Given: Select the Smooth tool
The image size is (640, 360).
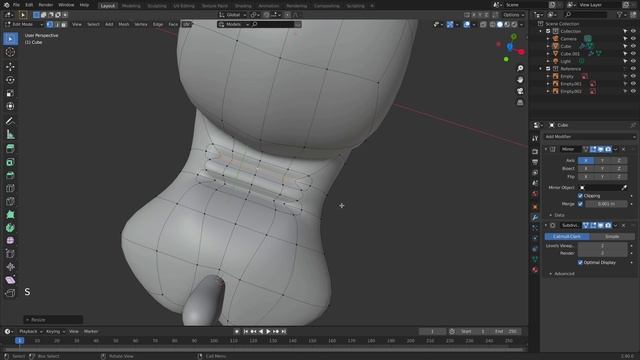Looking at the screenshot, I should [x=10, y=241].
